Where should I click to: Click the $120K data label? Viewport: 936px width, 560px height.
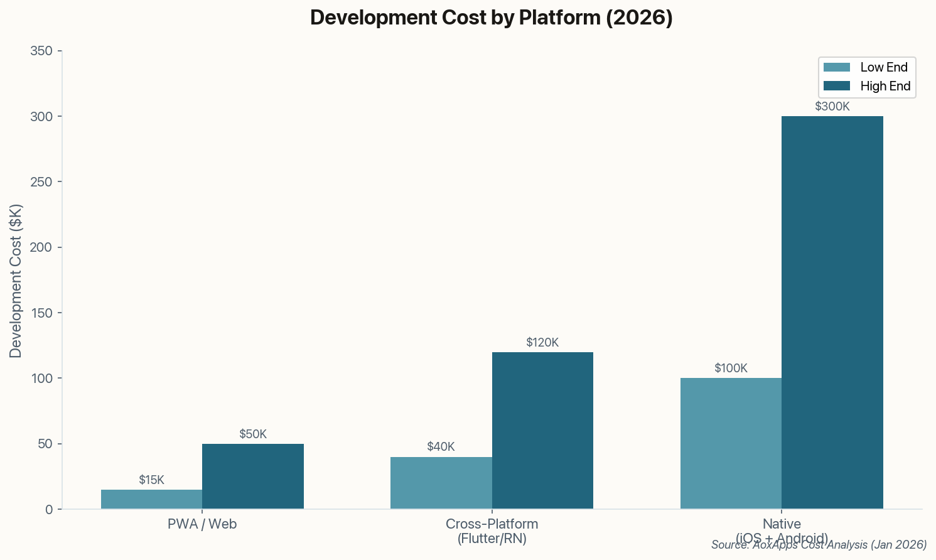(x=542, y=343)
